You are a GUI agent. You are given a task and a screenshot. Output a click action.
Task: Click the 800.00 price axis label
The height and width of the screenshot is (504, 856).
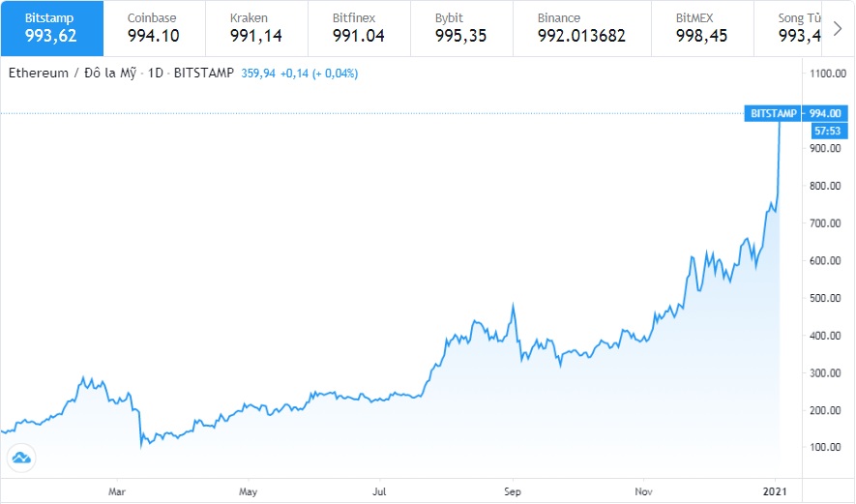tap(825, 186)
